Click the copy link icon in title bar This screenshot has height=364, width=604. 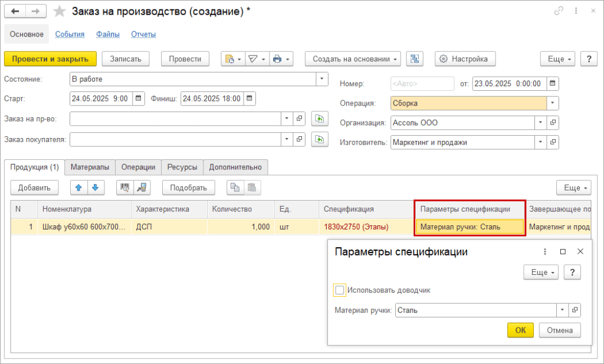(559, 11)
